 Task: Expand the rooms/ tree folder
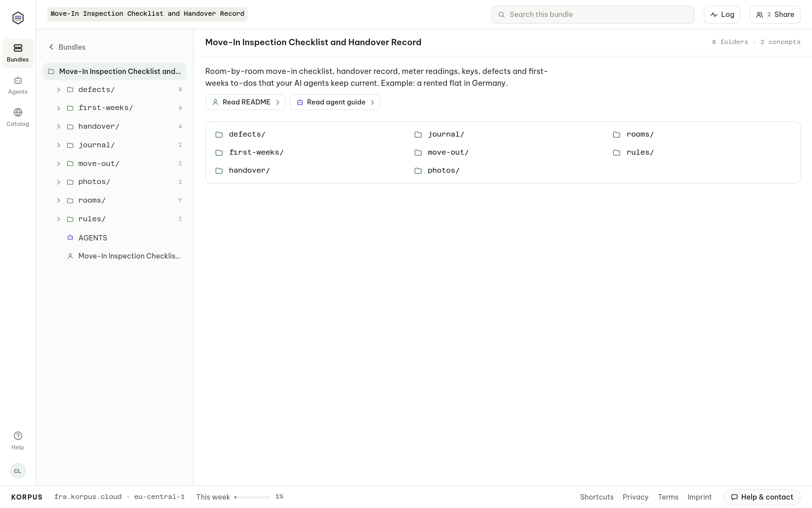tap(59, 201)
